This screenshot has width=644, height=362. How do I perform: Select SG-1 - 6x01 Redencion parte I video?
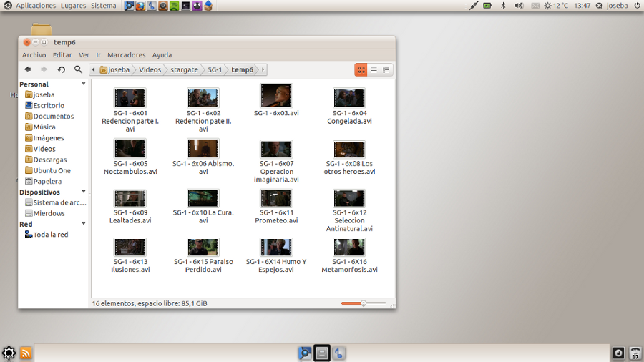click(x=130, y=109)
